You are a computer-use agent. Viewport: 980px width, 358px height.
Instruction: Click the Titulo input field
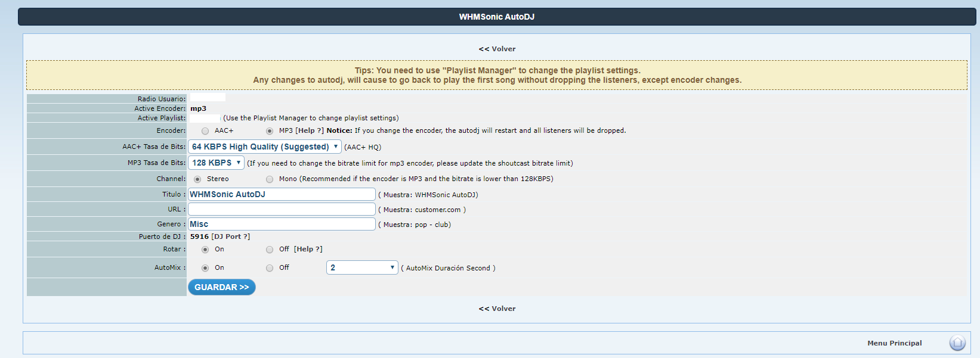282,194
